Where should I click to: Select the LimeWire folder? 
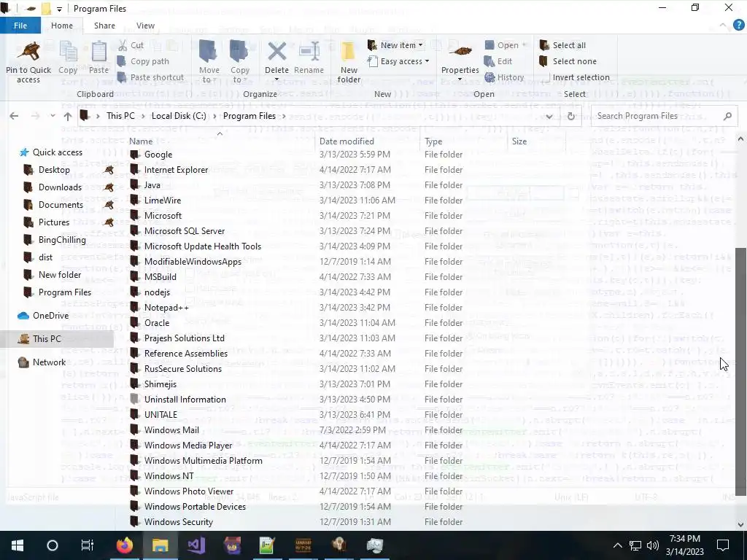[x=163, y=201]
